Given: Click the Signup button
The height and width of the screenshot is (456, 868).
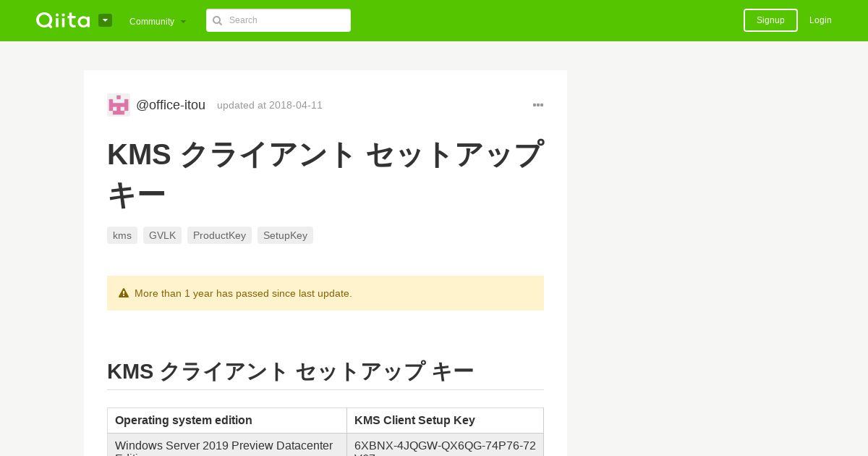Looking at the screenshot, I should 770,20.
